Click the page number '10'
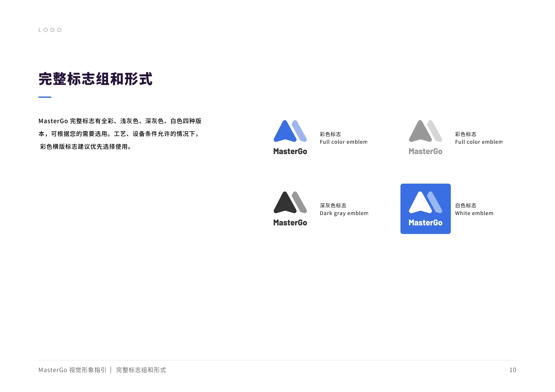Viewport: 555px width, 392px height. click(513, 370)
